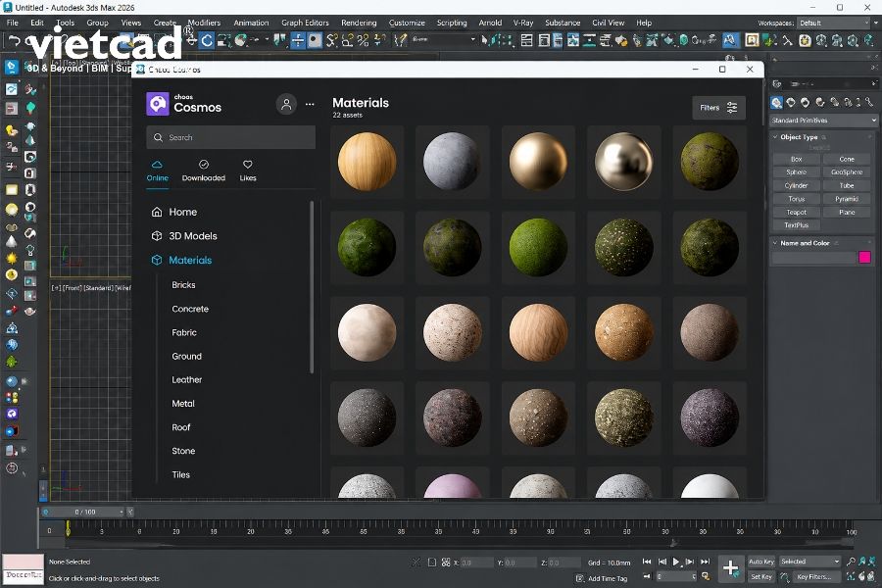
Task: Select Lights category in Create panel
Action: click(805, 102)
